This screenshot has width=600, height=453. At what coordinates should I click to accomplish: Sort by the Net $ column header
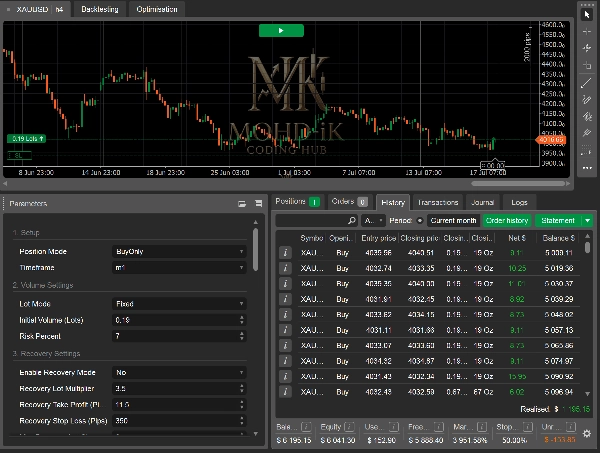(517, 238)
